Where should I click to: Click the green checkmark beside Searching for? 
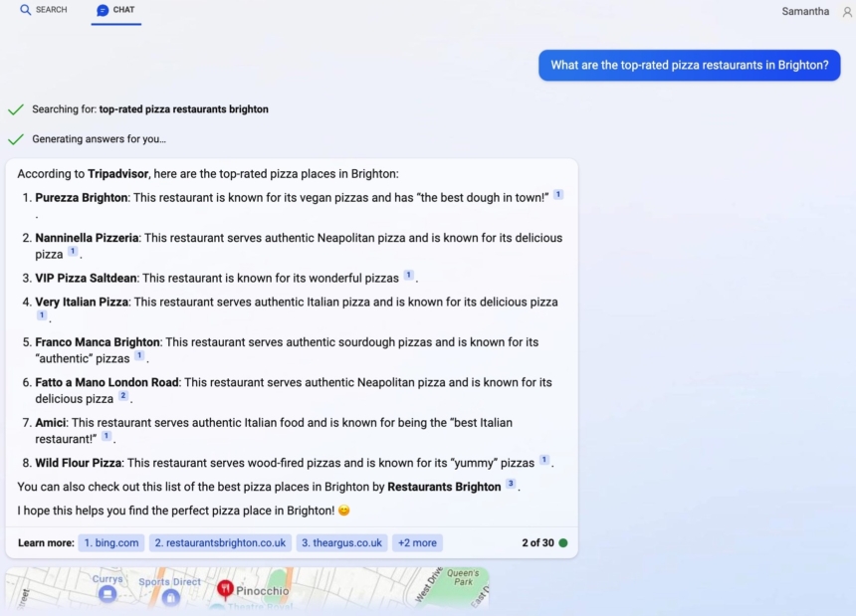[15, 109]
